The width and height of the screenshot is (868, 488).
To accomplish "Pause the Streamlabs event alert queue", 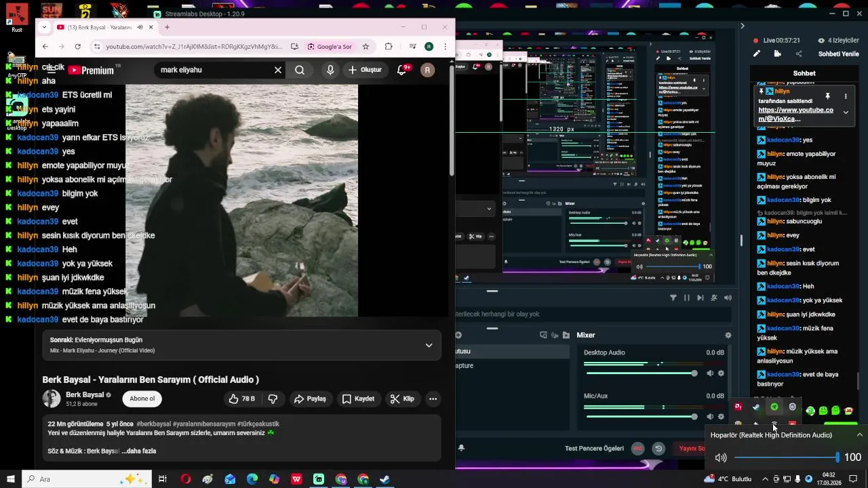I will 687,298.
